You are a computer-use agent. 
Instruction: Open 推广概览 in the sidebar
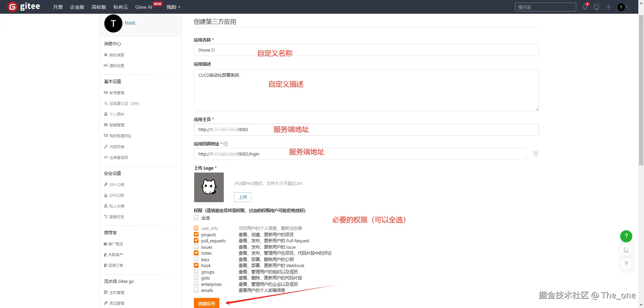[x=113, y=244]
